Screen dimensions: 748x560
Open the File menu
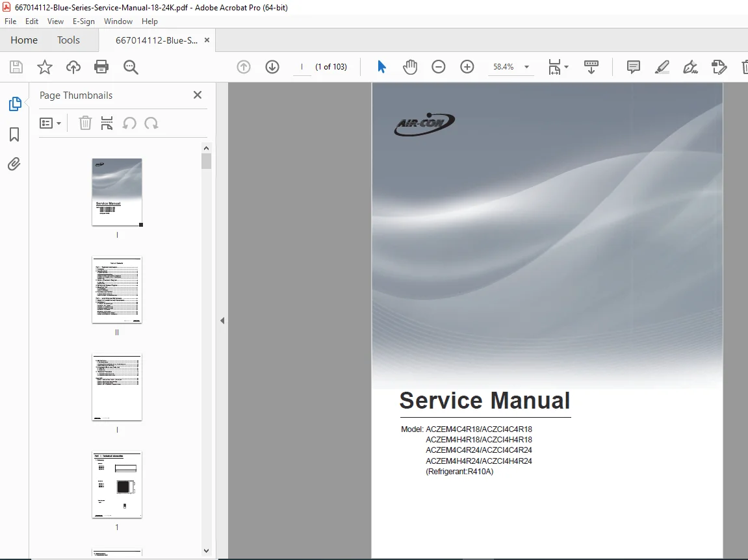(x=10, y=21)
